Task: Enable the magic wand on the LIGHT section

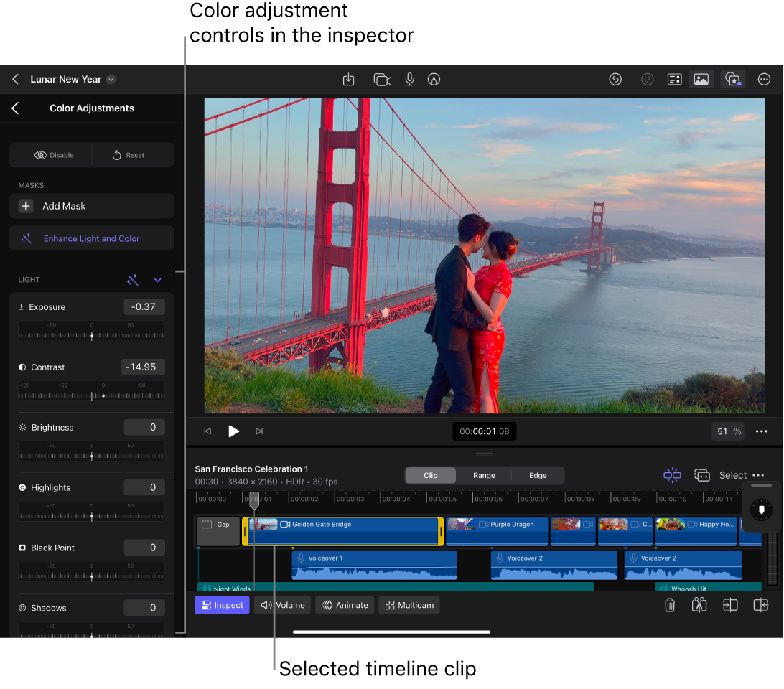Action: pyautogui.click(x=133, y=280)
